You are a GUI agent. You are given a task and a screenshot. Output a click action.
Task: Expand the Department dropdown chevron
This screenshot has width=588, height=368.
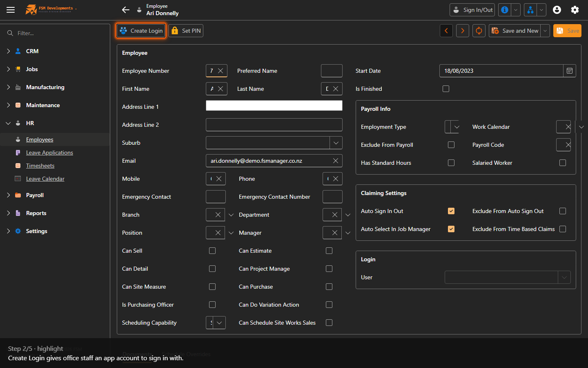tap(348, 215)
